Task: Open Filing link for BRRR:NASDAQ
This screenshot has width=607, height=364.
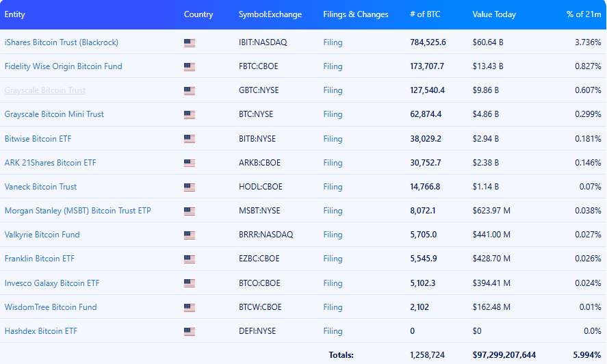Action: coord(333,235)
